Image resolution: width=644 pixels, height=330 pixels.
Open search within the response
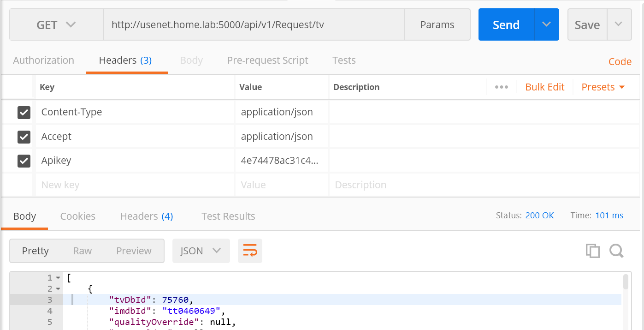click(x=616, y=251)
